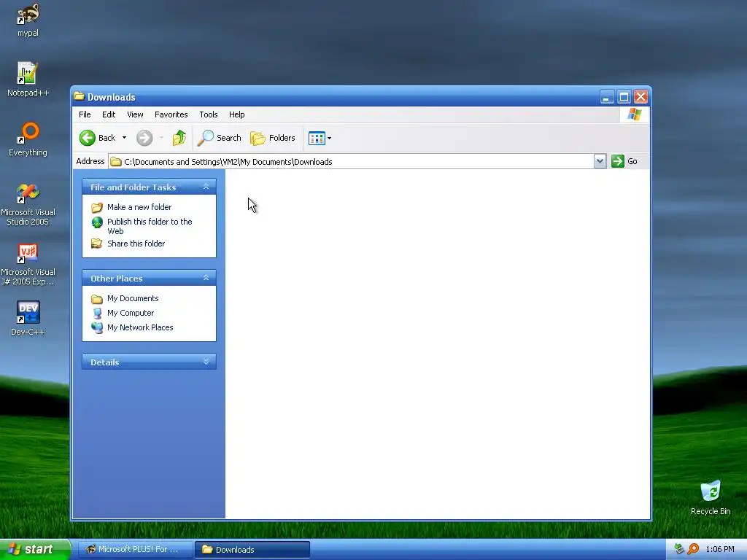Image resolution: width=747 pixels, height=560 pixels.
Task: Click the green Back arrow button
Action: coord(88,138)
